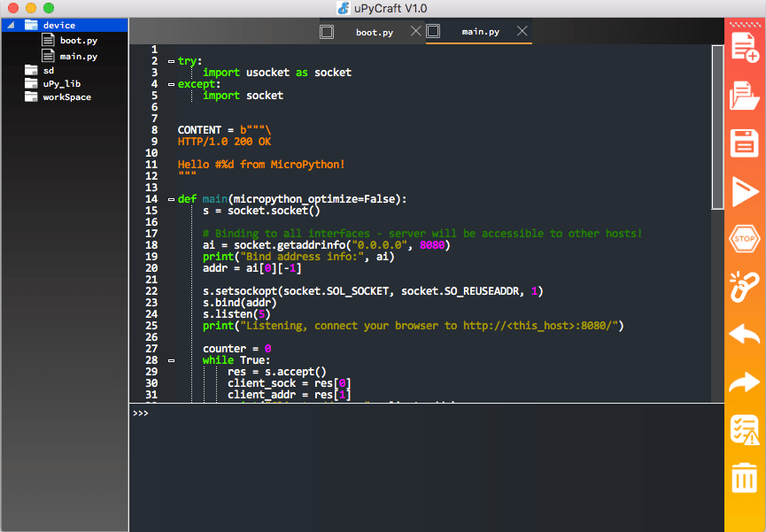The height and width of the screenshot is (532, 766).
Task: Redo the last edit
Action: (745, 382)
